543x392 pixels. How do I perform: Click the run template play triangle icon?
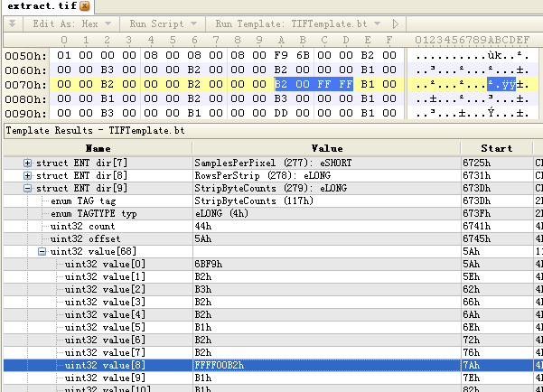[x=396, y=23]
